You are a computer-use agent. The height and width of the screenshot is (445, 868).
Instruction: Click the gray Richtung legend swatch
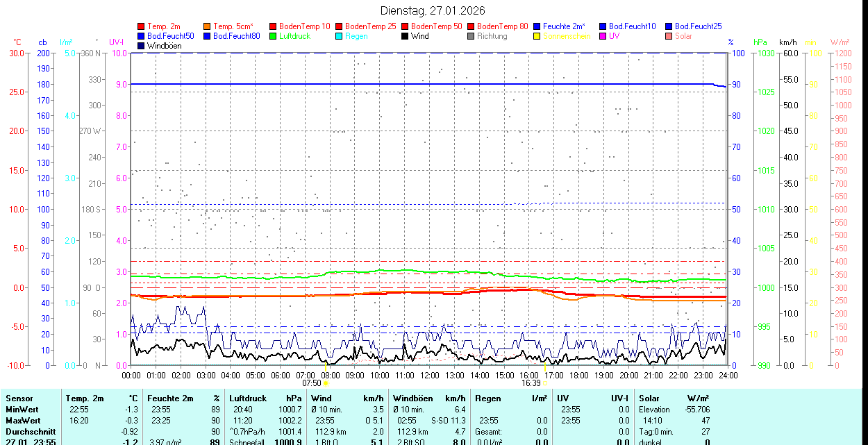[471, 36]
